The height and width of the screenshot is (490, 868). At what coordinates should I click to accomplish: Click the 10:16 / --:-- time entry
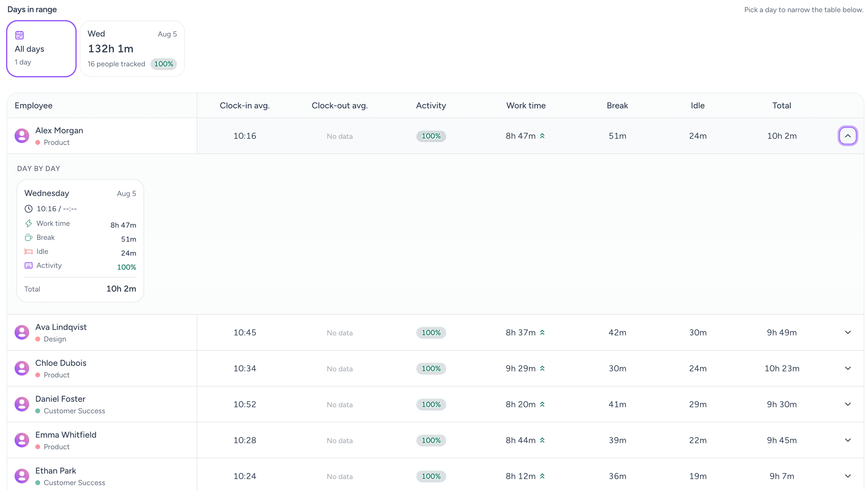(x=57, y=209)
